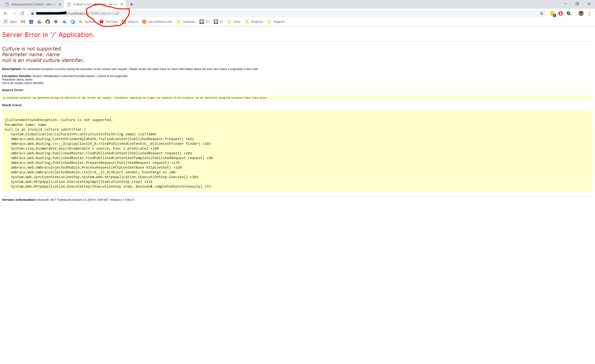Viewport: 595px width, 364px height.
Task: Click the profile avatar picture
Action: (581, 13)
